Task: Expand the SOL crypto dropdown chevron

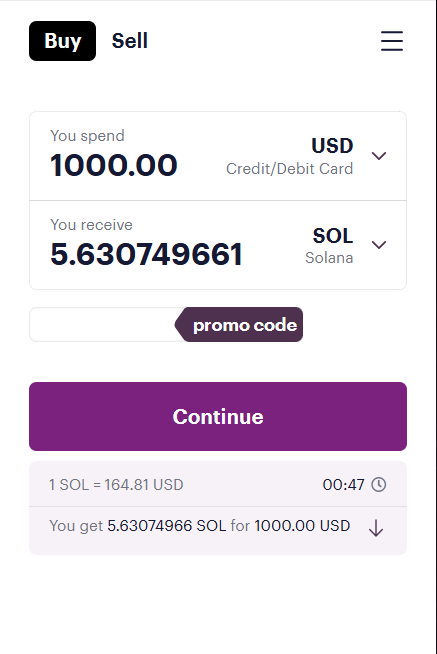Action: (x=379, y=244)
